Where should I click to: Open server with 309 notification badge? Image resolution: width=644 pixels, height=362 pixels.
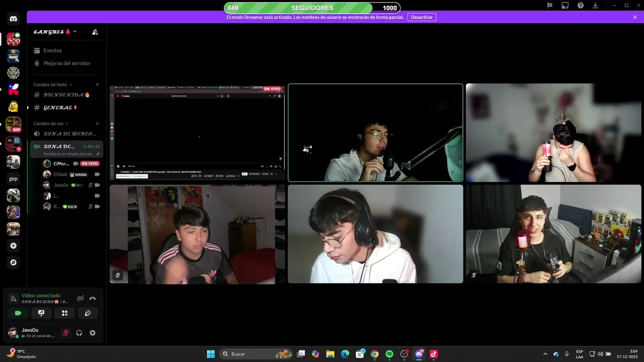pyautogui.click(x=14, y=124)
